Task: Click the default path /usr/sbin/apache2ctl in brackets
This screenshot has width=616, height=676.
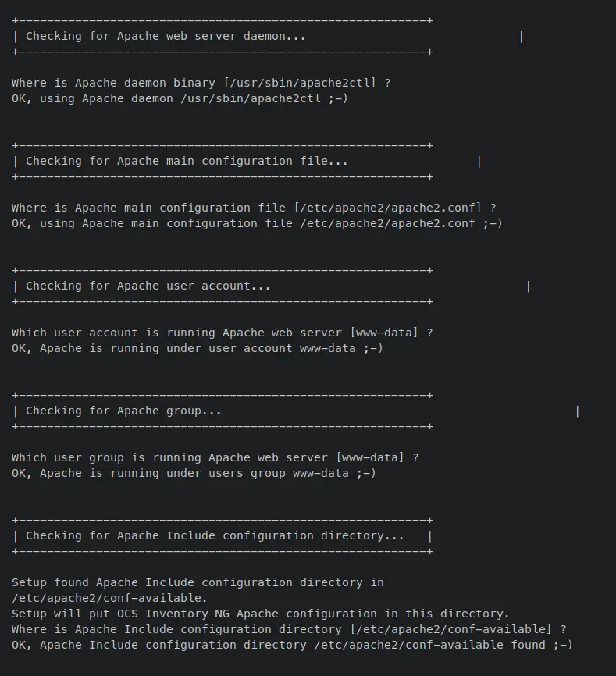Action: click(x=300, y=83)
